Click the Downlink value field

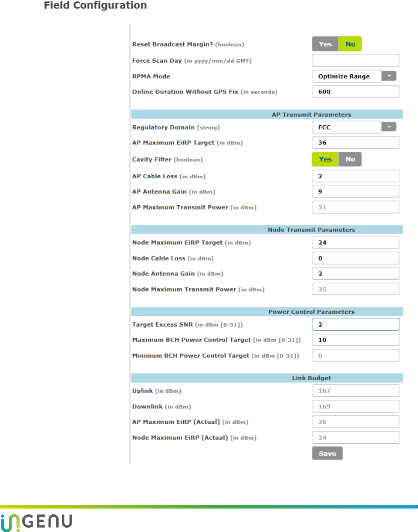(x=356, y=406)
